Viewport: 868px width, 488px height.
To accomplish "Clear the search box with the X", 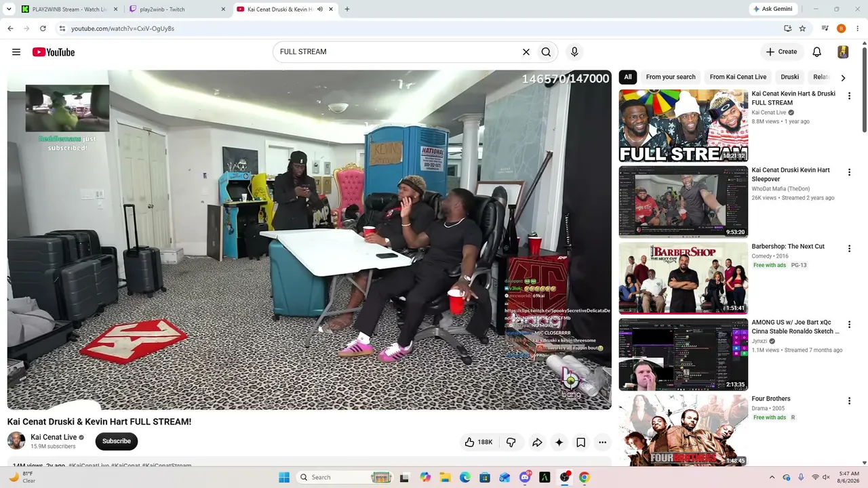I will (x=526, y=52).
